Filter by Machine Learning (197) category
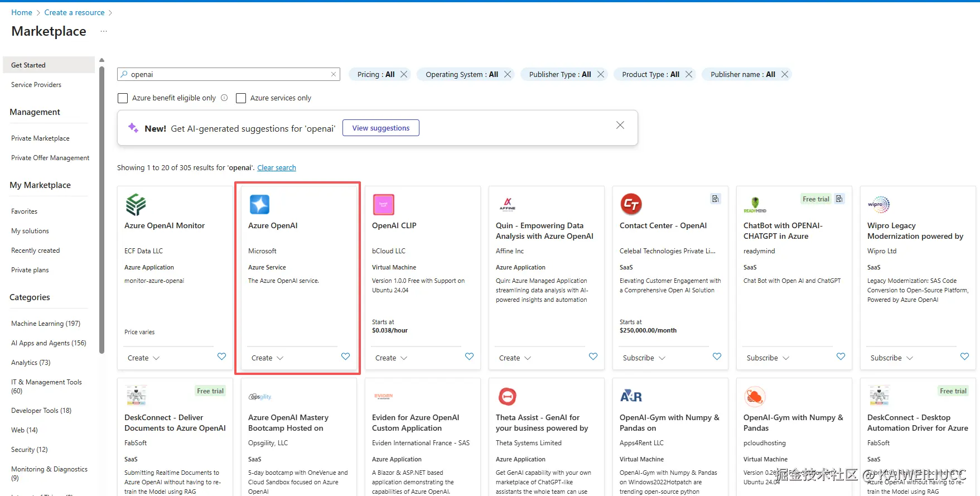 (46, 324)
